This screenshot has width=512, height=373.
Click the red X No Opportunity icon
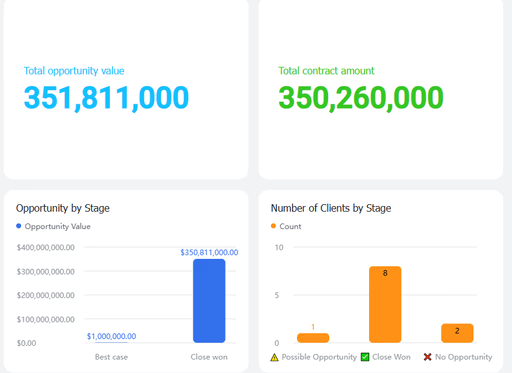click(427, 357)
